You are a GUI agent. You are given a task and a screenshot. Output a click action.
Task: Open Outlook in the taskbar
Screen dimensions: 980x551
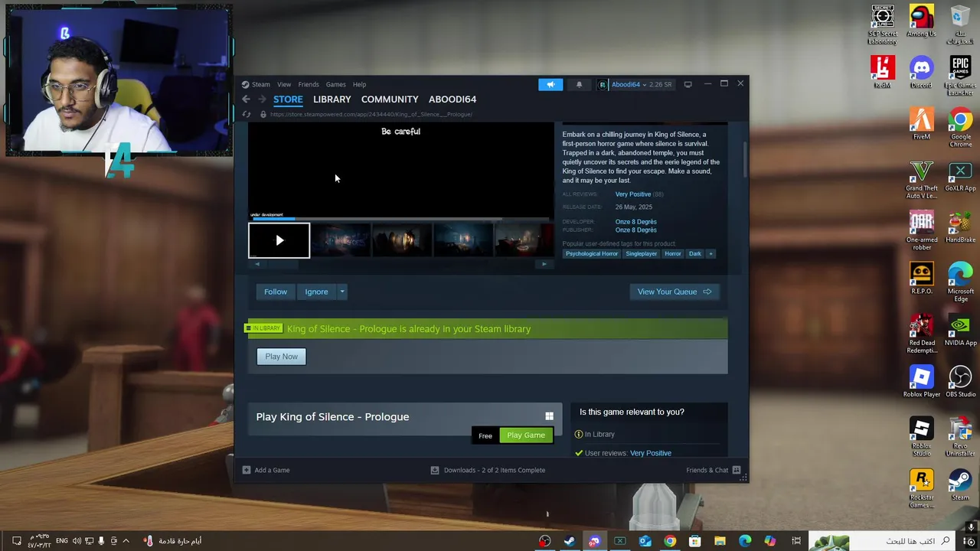(645, 541)
